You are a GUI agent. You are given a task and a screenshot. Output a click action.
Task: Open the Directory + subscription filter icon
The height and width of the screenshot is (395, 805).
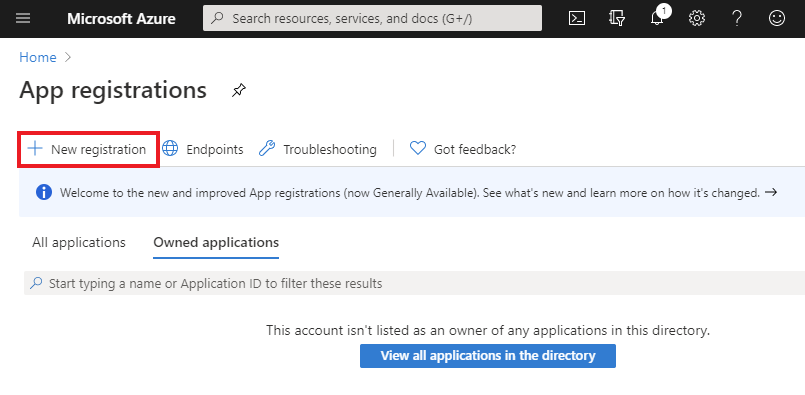(617, 18)
